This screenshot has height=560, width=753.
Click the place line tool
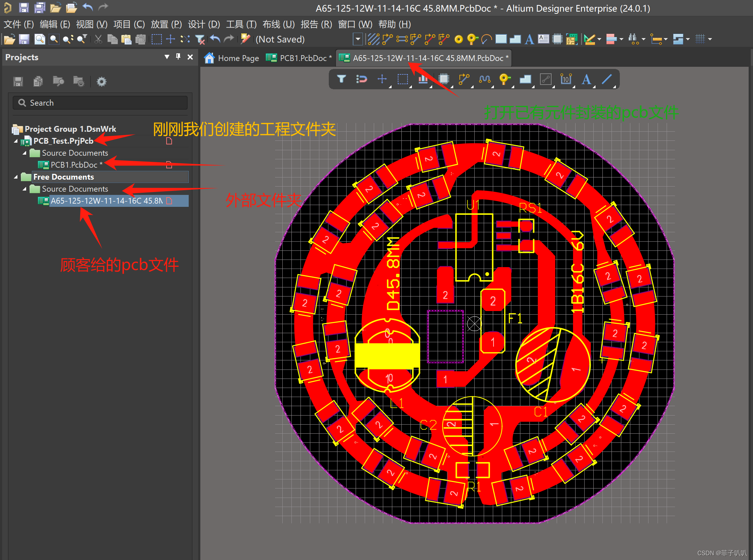(x=606, y=79)
